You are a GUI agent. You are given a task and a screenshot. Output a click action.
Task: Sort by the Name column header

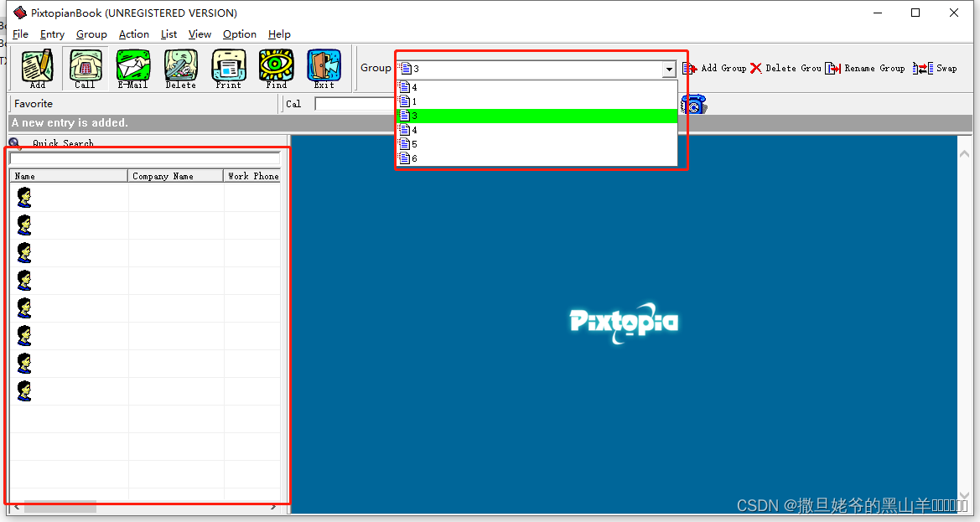tap(69, 176)
